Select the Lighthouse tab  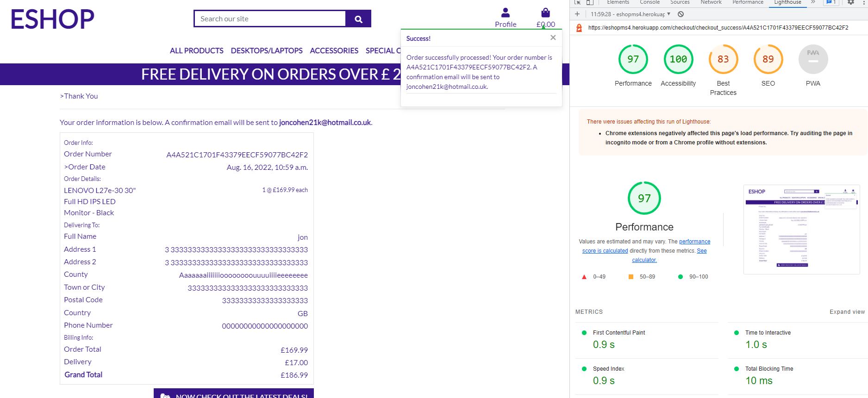[787, 2]
